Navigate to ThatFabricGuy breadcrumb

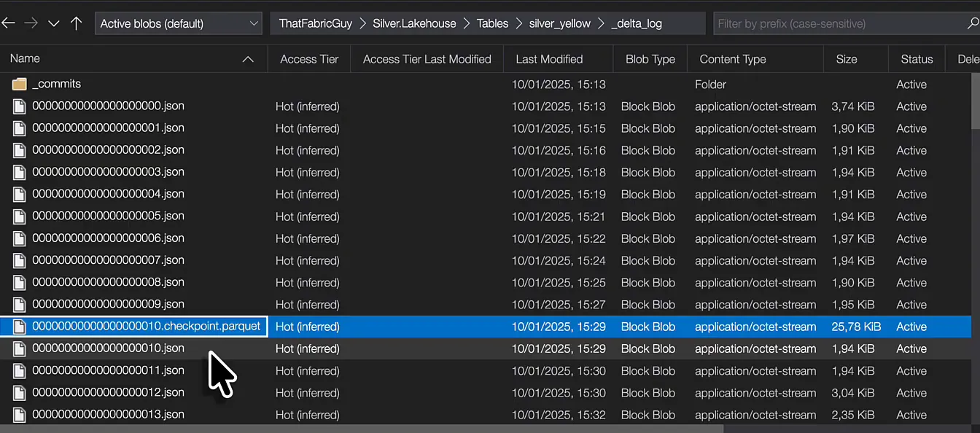point(315,23)
